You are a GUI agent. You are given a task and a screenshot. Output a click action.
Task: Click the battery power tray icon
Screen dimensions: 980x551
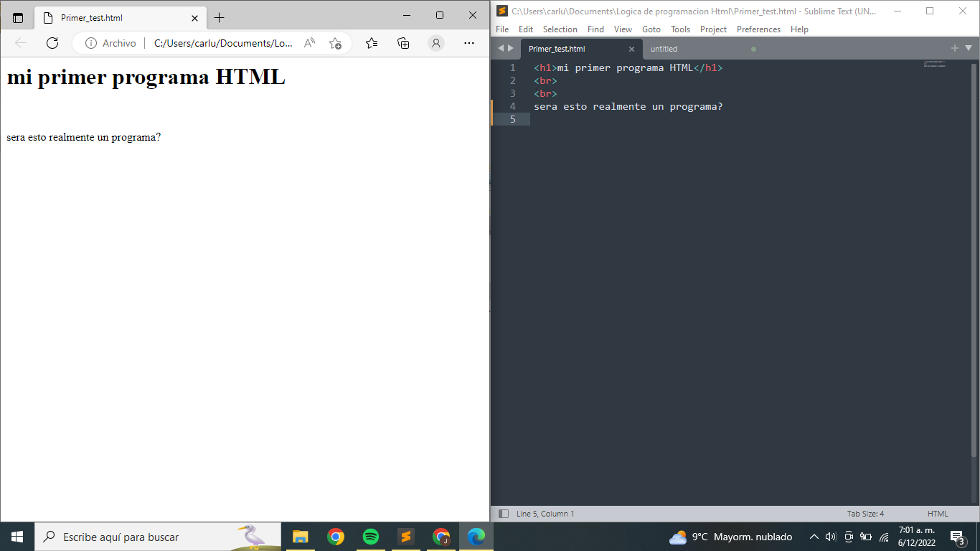point(866,537)
